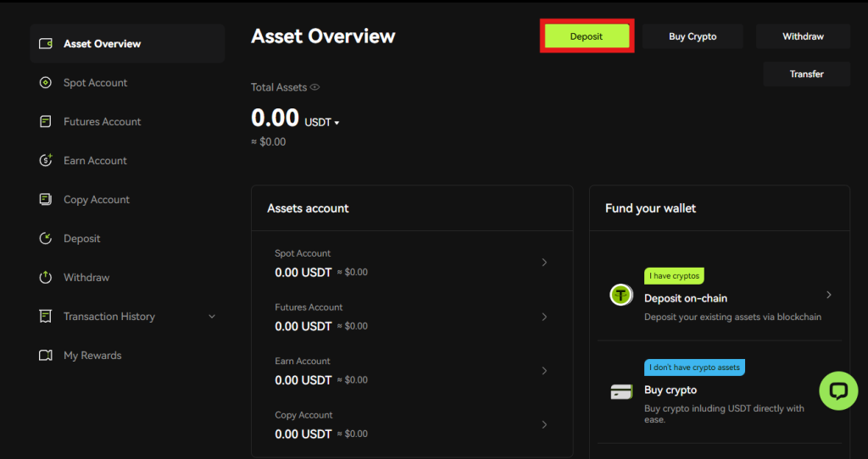Click the Deposit icon in the sidebar

tap(46, 238)
